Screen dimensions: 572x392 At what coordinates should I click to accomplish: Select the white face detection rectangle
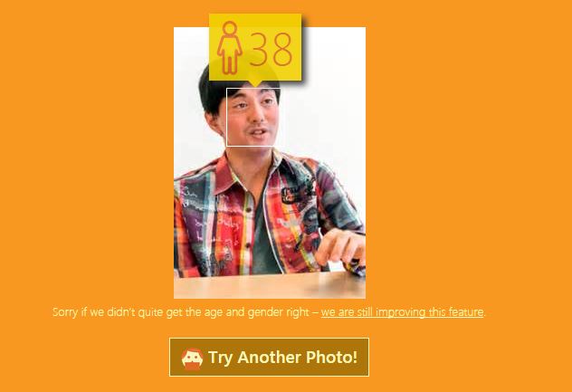[x=253, y=117]
